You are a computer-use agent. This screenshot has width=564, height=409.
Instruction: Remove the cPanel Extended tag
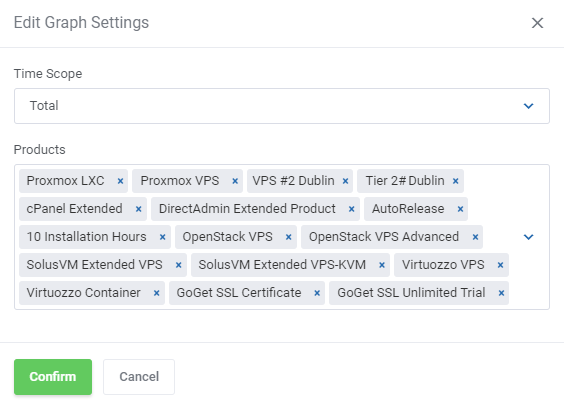[139, 209]
